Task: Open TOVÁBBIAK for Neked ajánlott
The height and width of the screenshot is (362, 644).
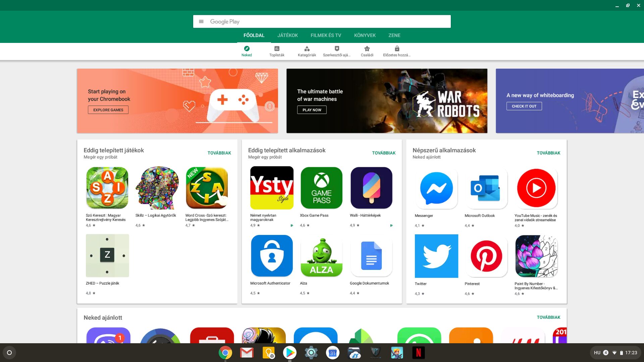Action: tap(548, 317)
